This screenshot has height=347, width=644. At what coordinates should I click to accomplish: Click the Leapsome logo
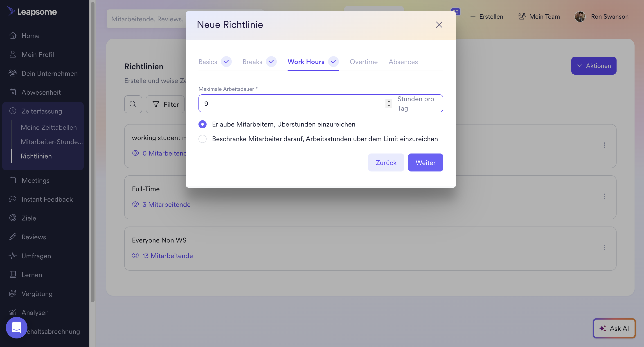tap(32, 11)
